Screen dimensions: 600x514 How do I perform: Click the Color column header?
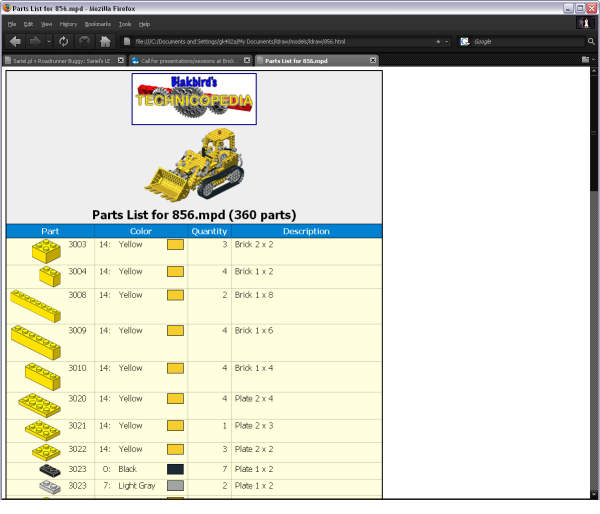(141, 231)
